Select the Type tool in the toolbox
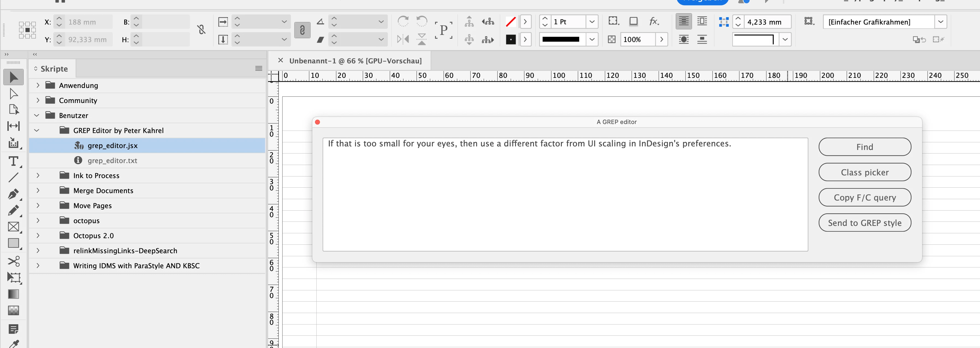Image resolution: width=980 pixels, height=348 pixels. [x=13, y=161]
